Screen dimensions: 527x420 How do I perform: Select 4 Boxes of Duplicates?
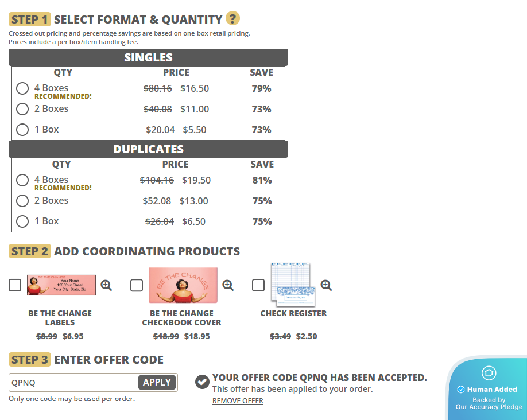(x=22, y=180)
